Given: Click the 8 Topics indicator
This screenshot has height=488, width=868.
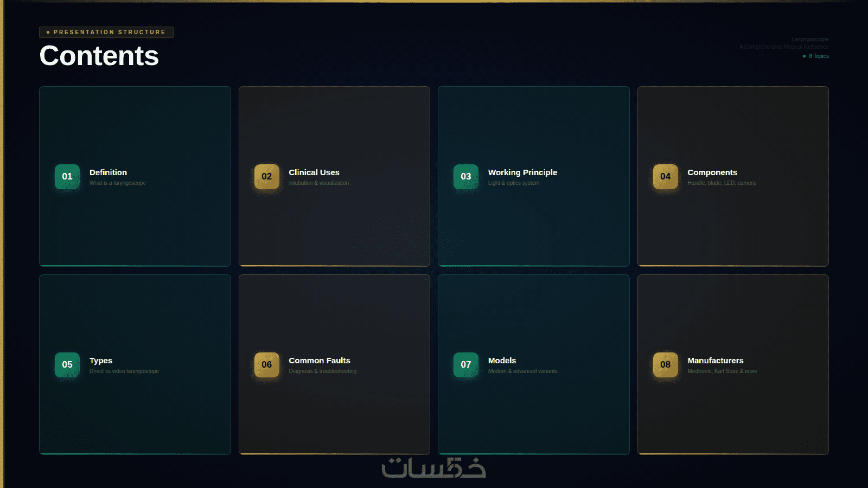Looking at the screenshot, I should click(816, 56).
